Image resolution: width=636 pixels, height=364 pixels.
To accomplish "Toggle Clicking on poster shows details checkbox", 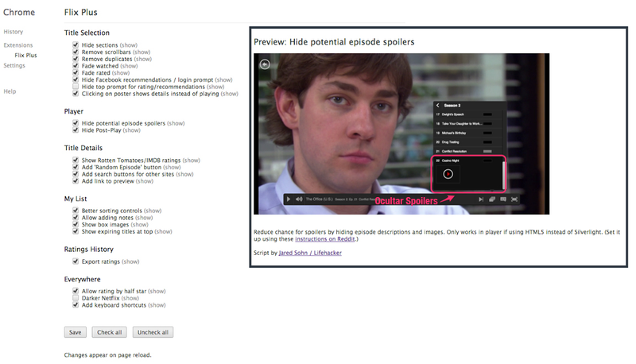I will click(x=76, y=93).
